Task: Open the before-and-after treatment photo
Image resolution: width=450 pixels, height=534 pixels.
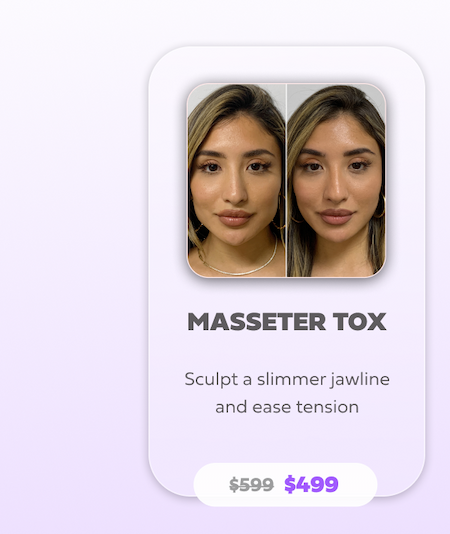Action: pos(286,180)
